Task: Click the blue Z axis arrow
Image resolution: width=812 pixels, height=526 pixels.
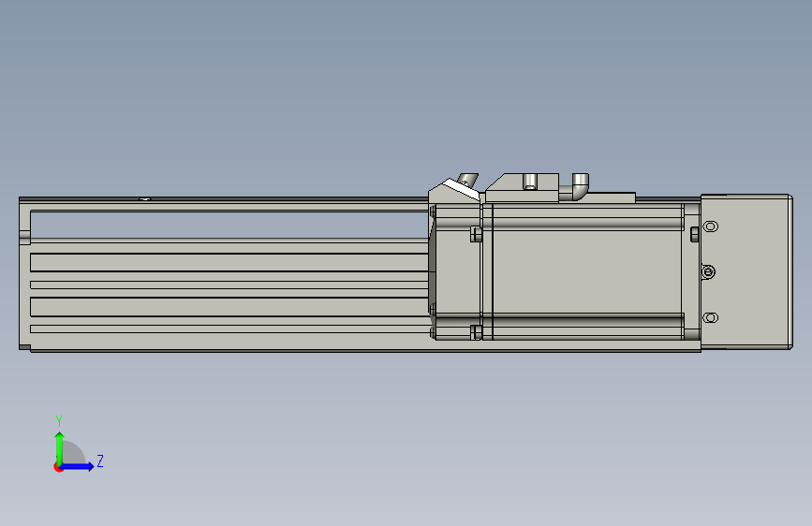Action: click(77, 466)
